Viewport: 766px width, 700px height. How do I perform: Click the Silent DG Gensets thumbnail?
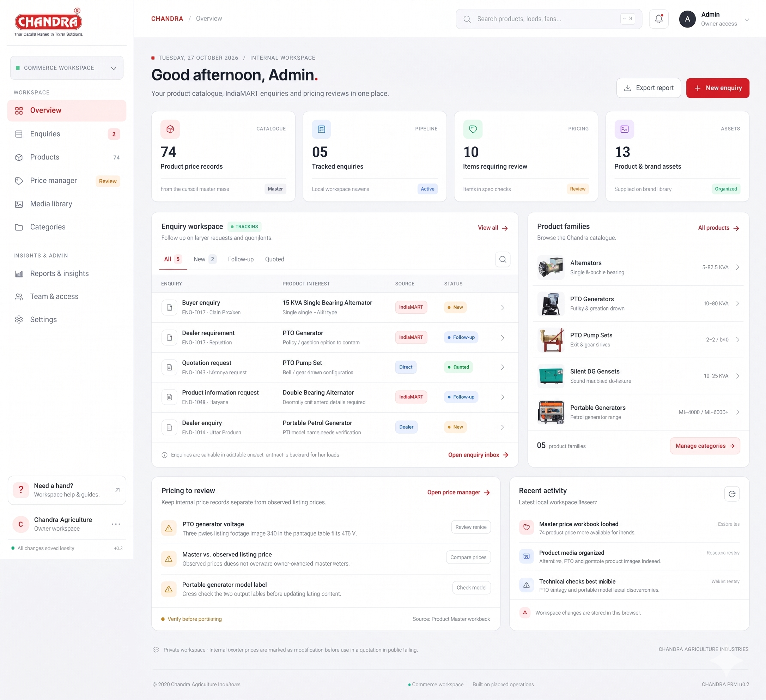(x=551, y=376)
